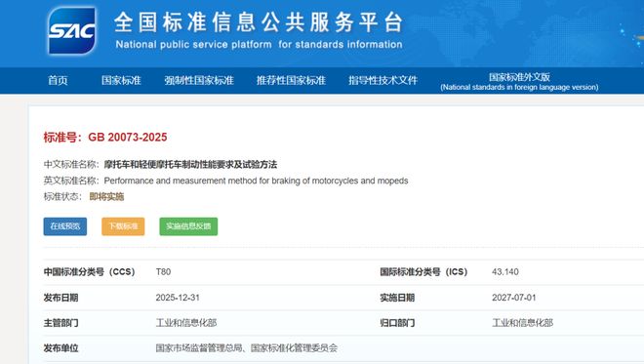The image size is (644, 364).
Task: Click the SAC logo icon
Action: coord(72,31)
